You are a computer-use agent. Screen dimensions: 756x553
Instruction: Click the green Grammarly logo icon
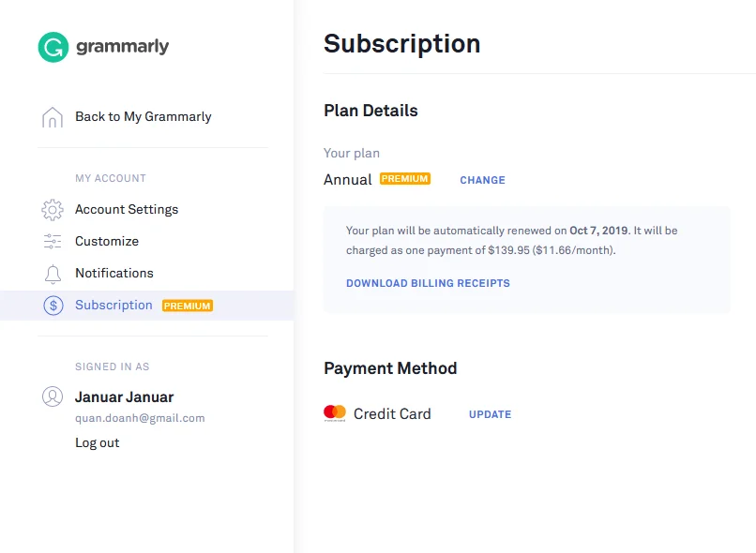(x=53, y=47)
